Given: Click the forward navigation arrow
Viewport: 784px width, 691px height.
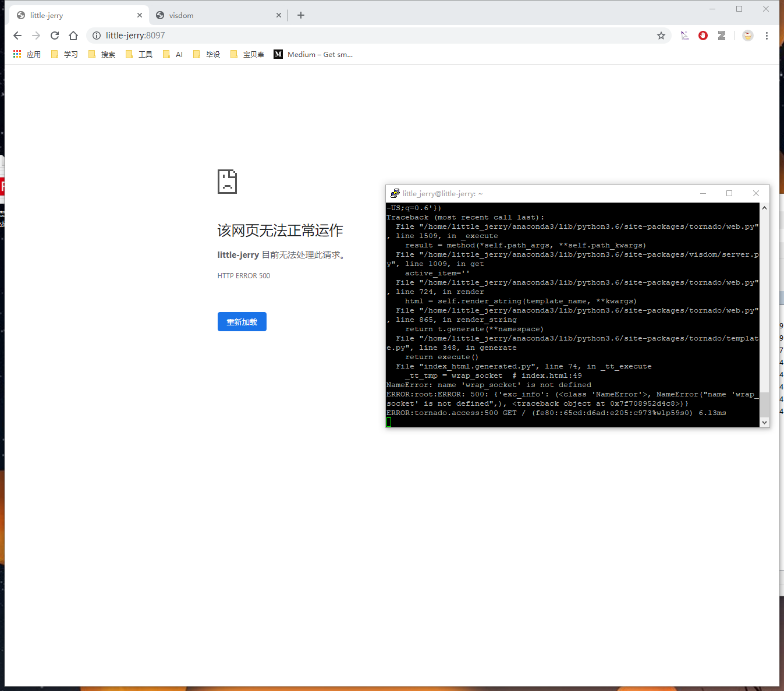Looking at the screenshot, I should point(36,35).
